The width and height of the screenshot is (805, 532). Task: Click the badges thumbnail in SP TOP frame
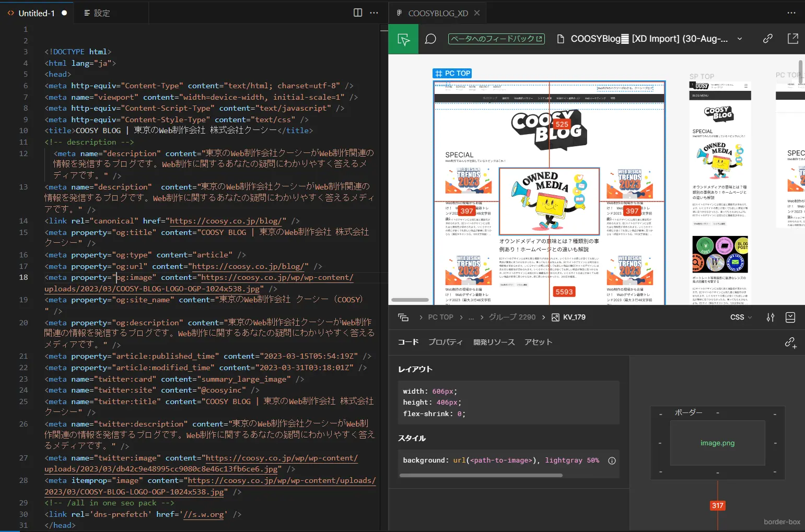point(720,254)
